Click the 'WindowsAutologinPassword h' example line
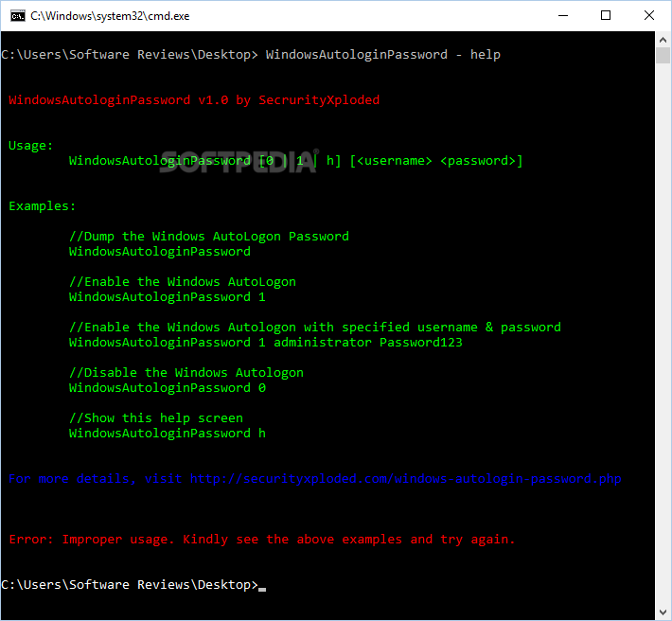The image size is (672, 621). tap(168, 434)
